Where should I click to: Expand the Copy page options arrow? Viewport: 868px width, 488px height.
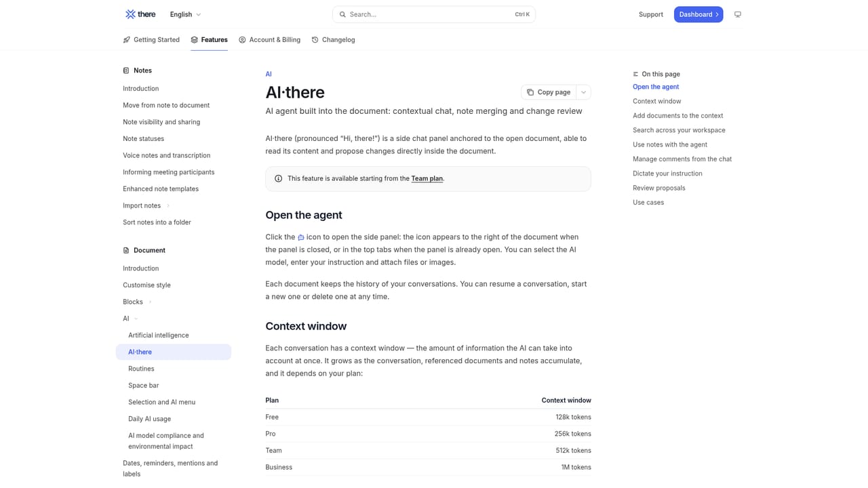pos(583,92)
